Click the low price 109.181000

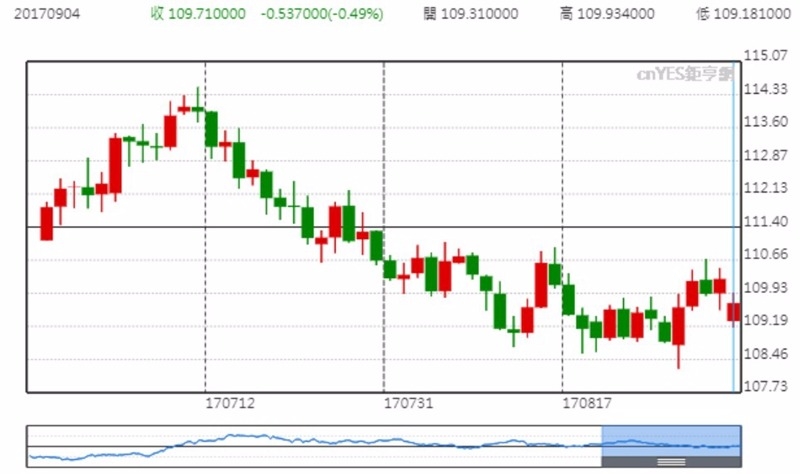click(x=752, y=14)
